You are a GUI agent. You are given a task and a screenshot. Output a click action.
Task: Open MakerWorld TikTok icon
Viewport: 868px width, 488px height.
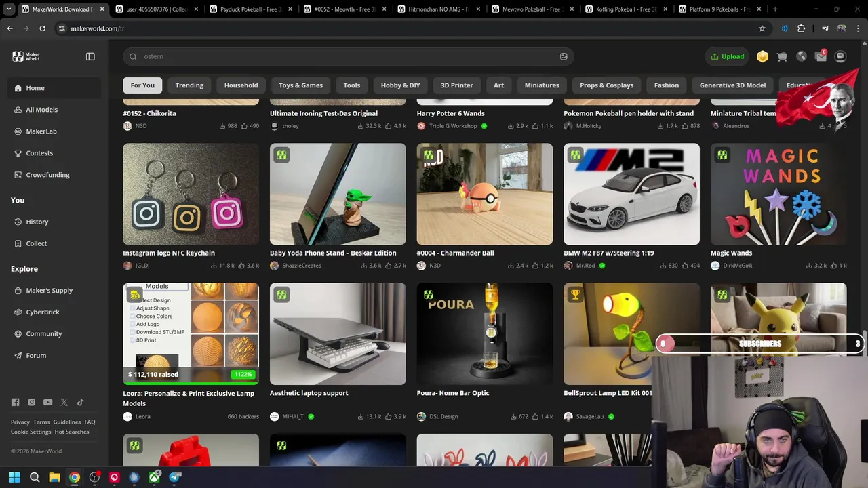point(80,402)
